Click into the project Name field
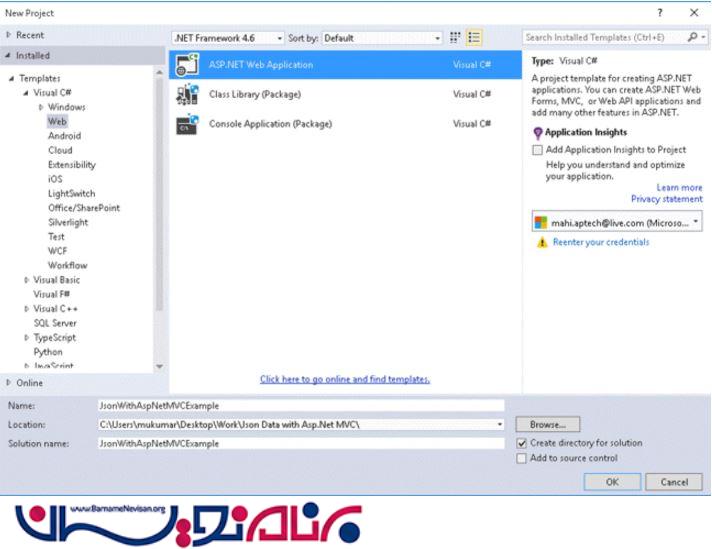712x549 pixels. click(300, 406)
